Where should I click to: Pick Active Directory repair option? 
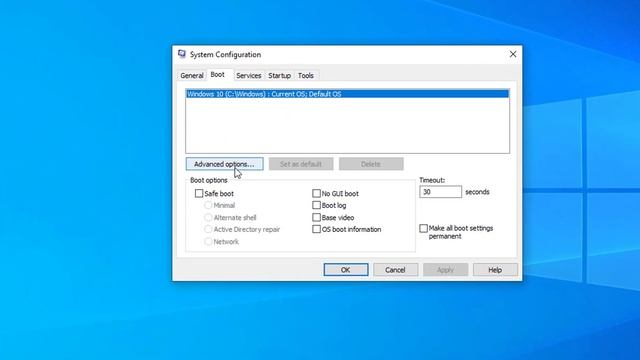tap(208, 229)
